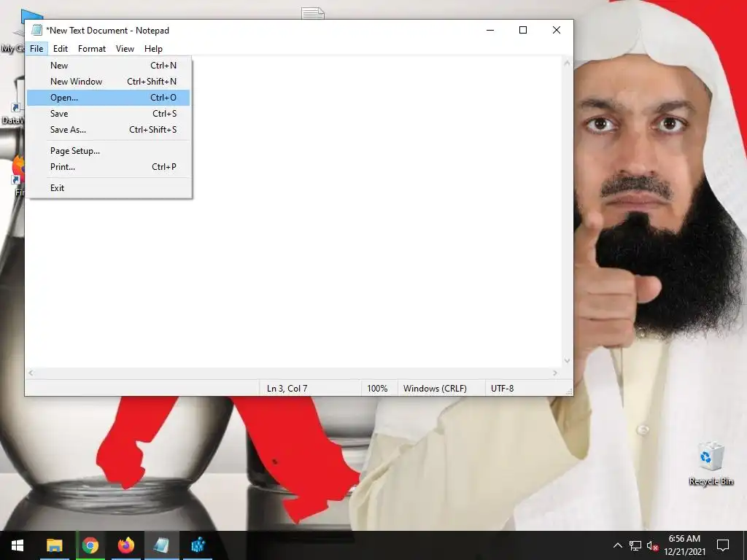Click Exit in the File menu

[x=109, y=188]
